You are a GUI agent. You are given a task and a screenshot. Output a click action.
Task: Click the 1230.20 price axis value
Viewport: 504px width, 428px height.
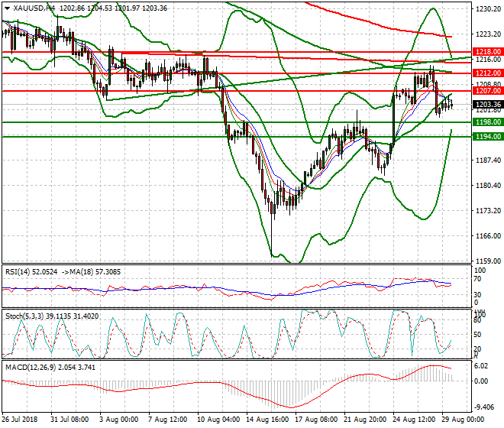coord(488,9)
